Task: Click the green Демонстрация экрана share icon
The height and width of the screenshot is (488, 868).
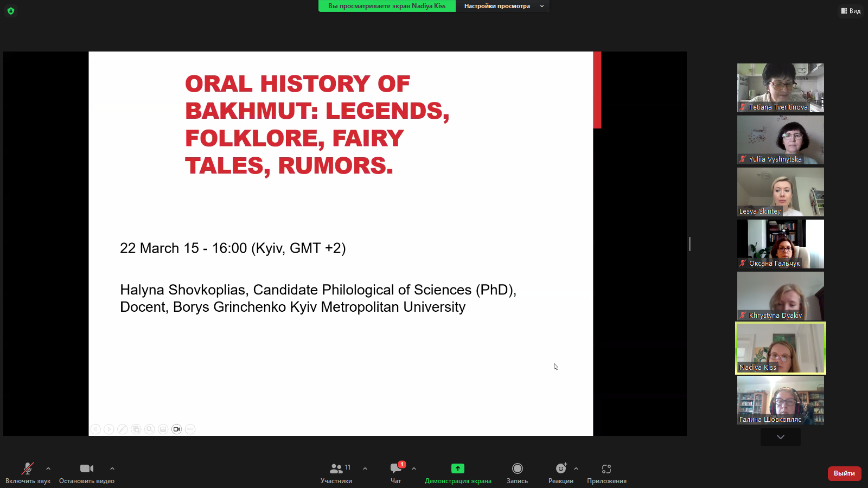Action: [458, 468]
